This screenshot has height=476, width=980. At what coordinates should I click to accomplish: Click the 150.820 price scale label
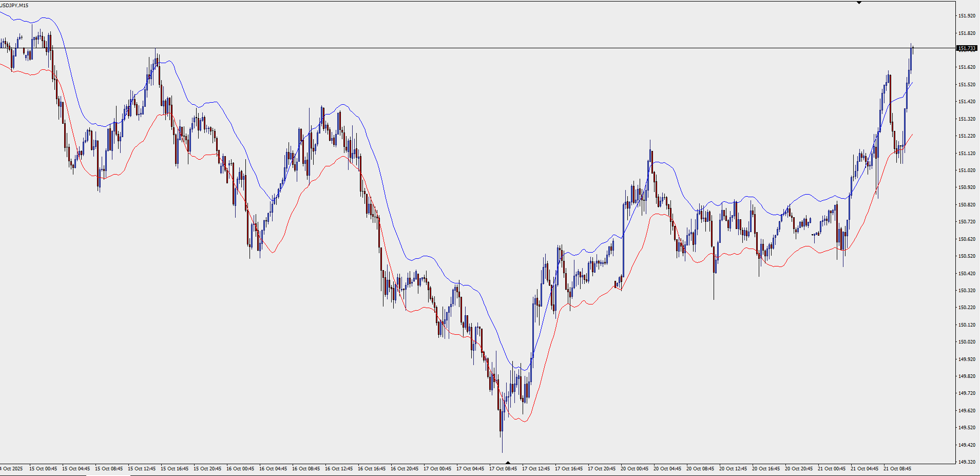(967, 205)
